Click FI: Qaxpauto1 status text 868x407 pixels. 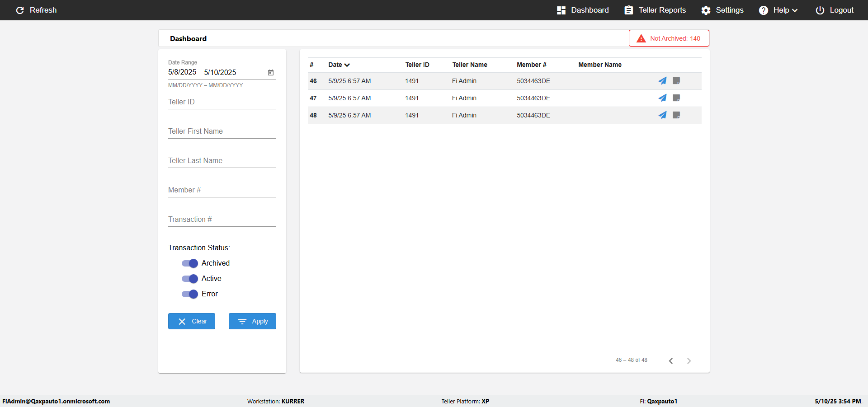[x=658, y=401]
